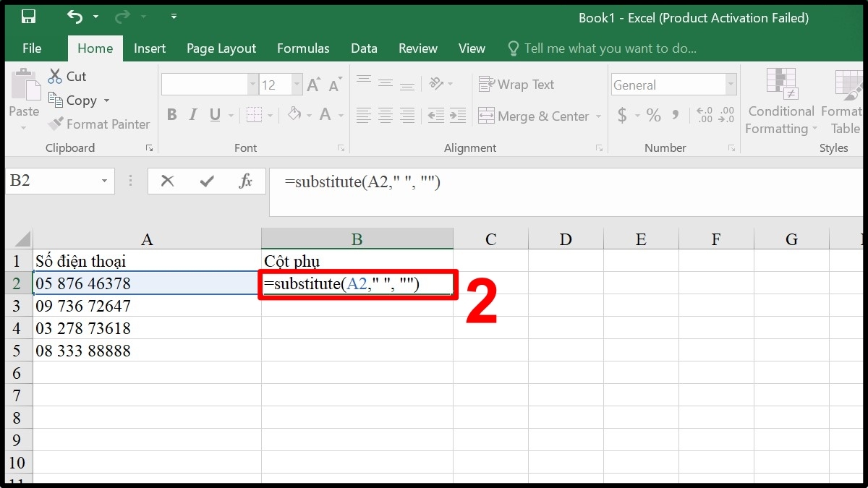The image size is (868, 488).
Task: Align text right
Action: 407,115
